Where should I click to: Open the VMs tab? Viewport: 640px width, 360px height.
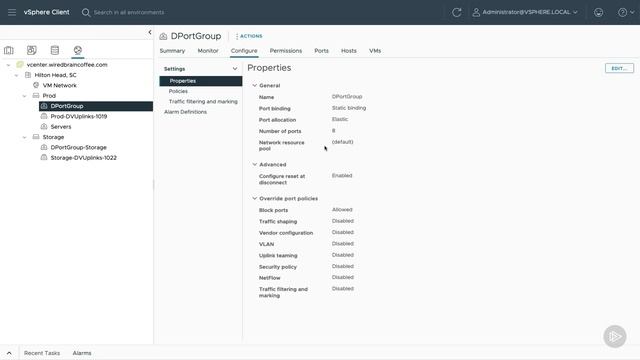pyautogui.click(x=375, y=51)
